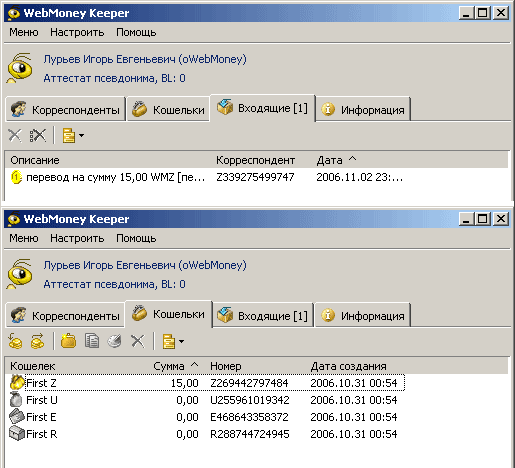
Task: Click wallet number U255961019342
Action: pyautogui.click(x=250, y=400)
